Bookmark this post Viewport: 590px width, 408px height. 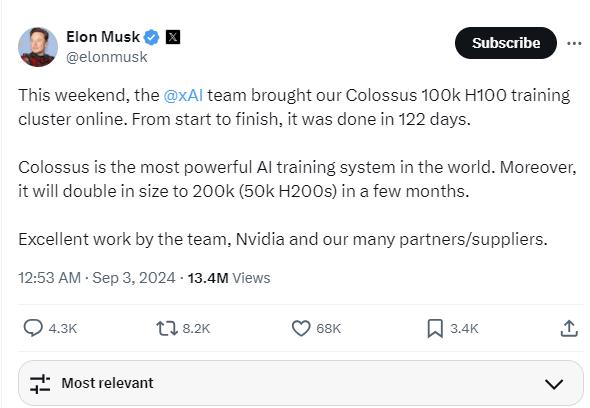[x=435, y=328]
